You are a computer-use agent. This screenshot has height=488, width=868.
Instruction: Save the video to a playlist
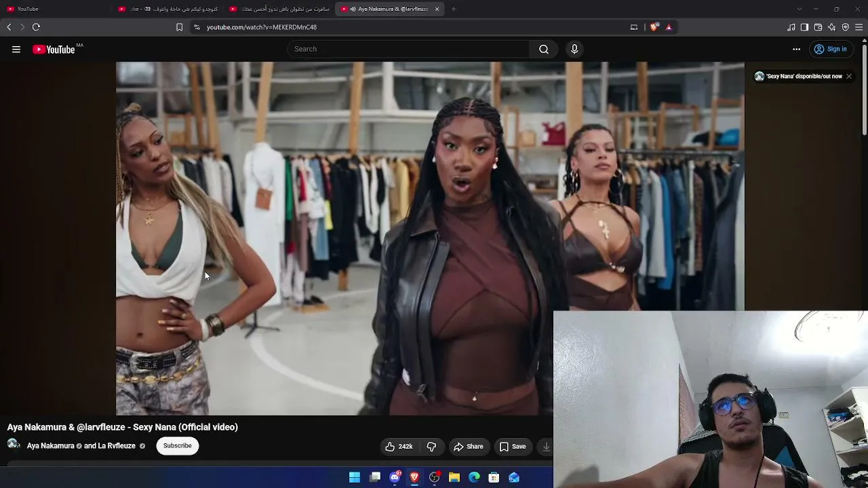[x=513, y=447]
